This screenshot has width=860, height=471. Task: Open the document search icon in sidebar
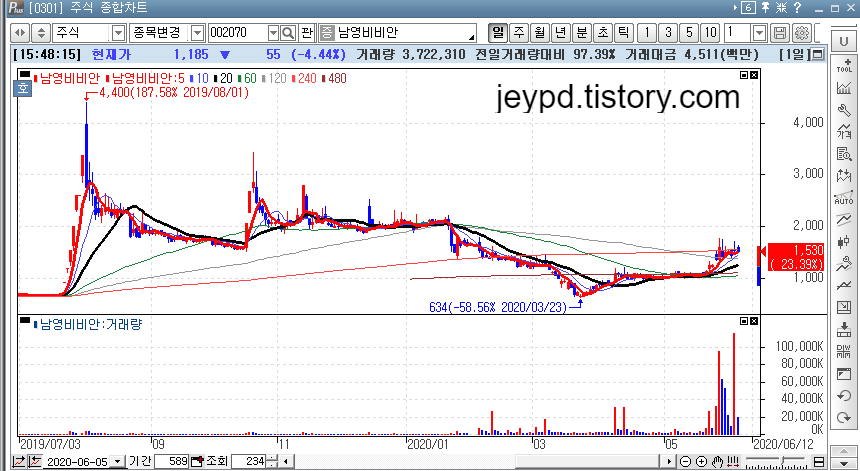tap(844, 154)
